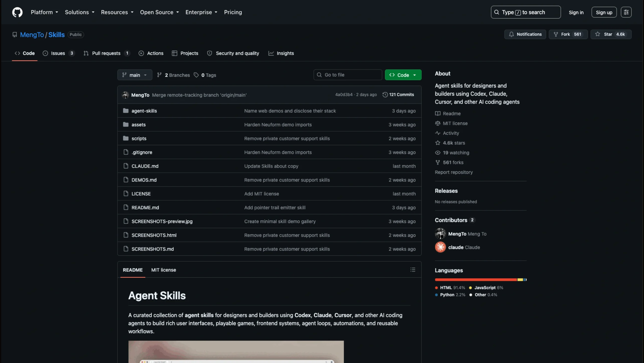Focus the Type / to search field
Image resolution: width=644 pixels, height=363 pixels.
pos(526,12)
